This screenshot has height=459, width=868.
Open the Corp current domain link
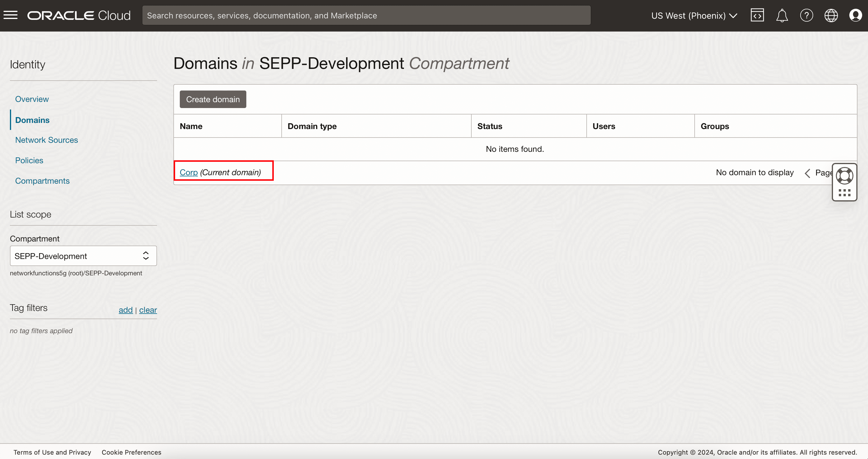pos(188,173)
